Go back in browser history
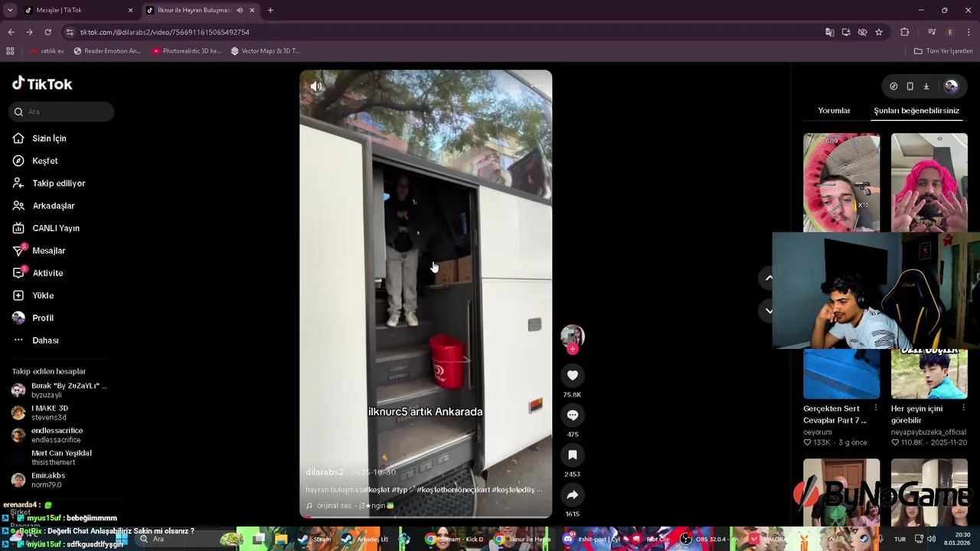The image size is (980, 551). click(11, 32)
